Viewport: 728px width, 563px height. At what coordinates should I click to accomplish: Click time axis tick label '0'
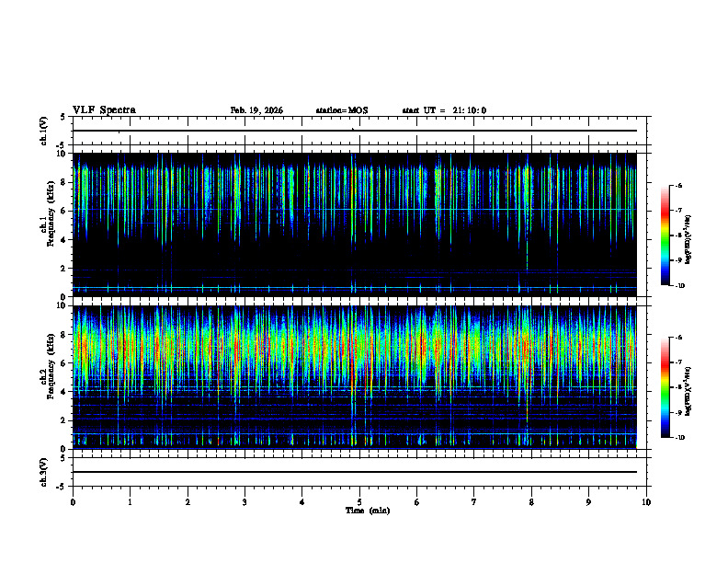click(73, 502)
